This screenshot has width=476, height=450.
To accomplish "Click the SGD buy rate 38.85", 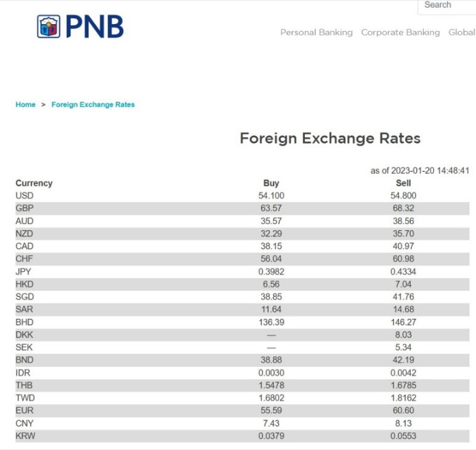I will click(x=271, y=297).
